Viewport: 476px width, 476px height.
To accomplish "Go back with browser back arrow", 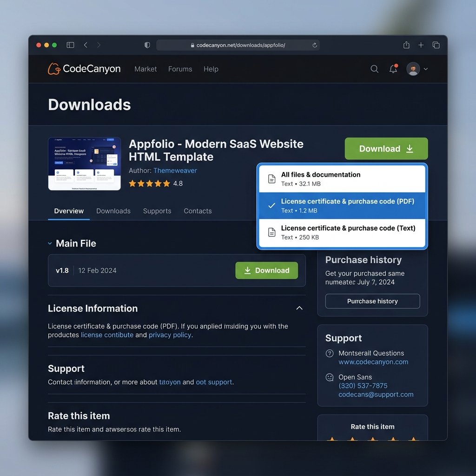I will [86, 45].
